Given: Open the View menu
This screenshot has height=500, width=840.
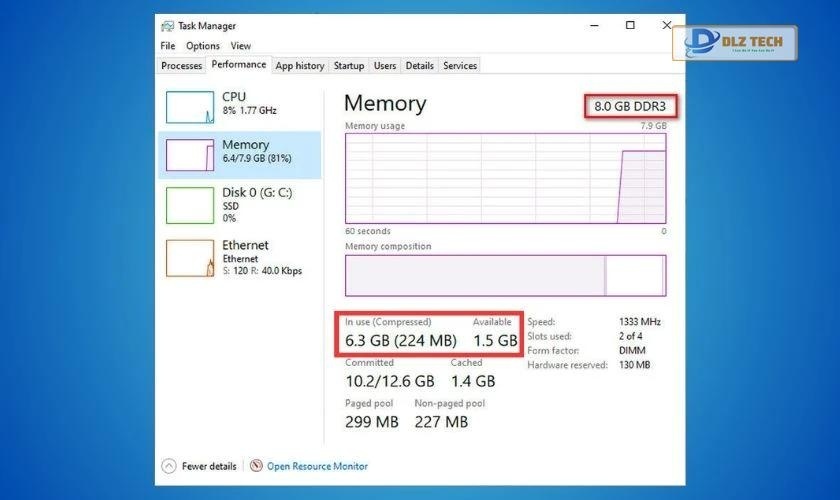Looking at the screenshot, I should click(x=241, y=46).
